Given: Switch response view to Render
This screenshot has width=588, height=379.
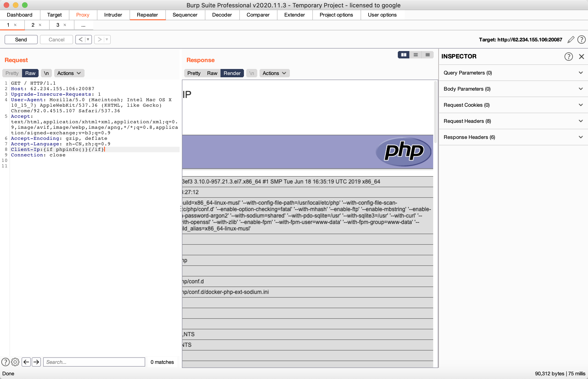Looking at the screenshot, I should pyautogui.click(x=232, y=73).
